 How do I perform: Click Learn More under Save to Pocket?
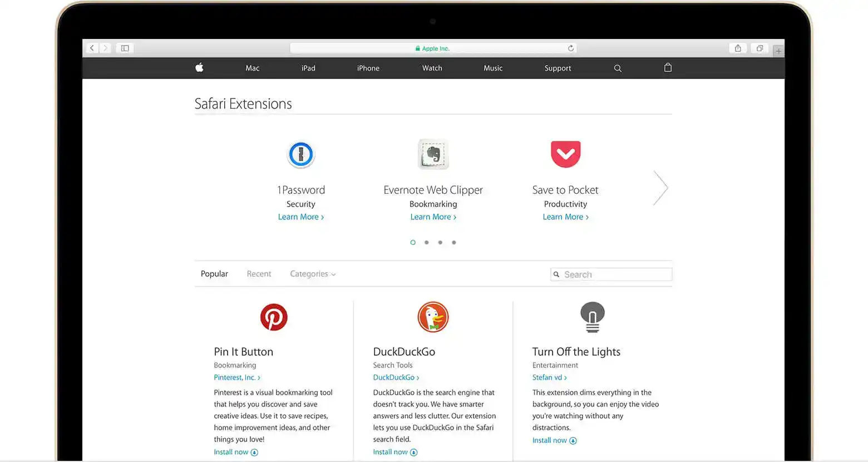[565, 217]
